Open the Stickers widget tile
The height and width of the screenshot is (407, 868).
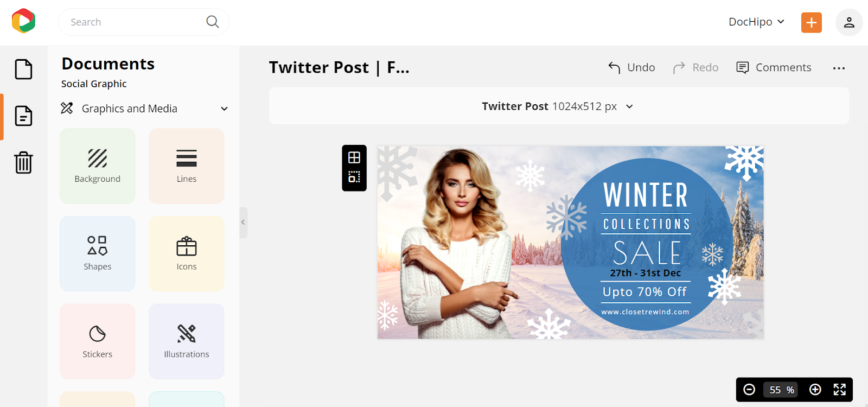(98, 341)
